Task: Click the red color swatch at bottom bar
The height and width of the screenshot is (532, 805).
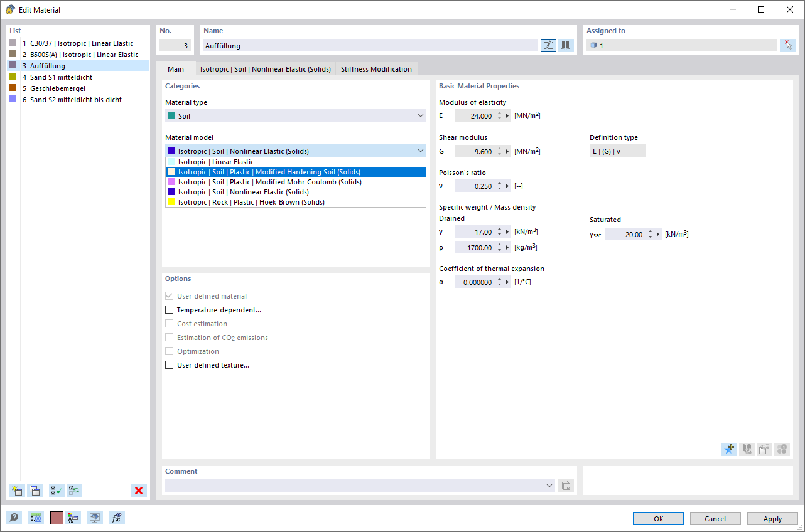Action: click(57, 518)
